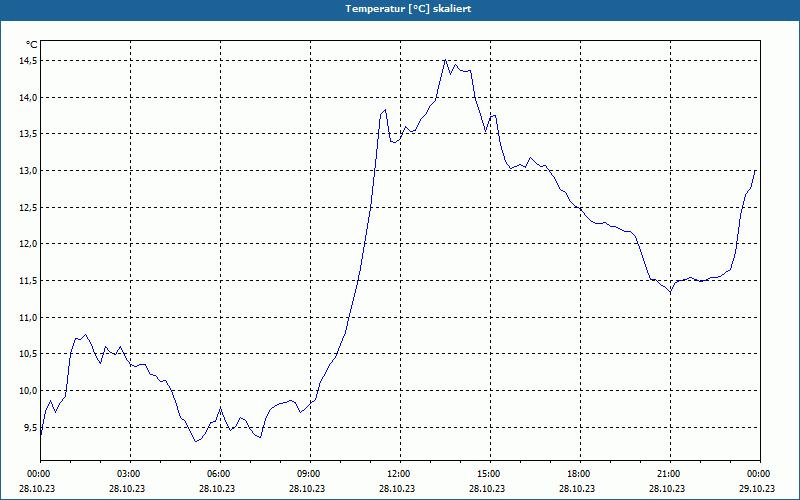Select the 10,0 y-axis label

point(29,391)
